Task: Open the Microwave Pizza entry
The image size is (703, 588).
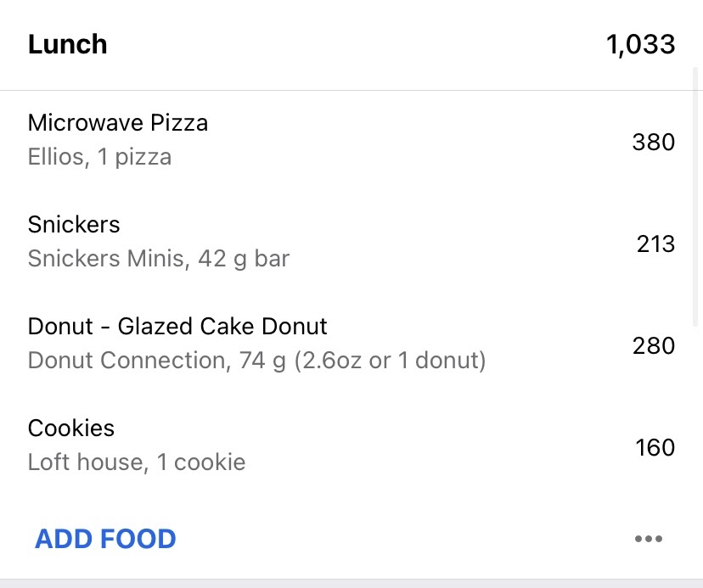Action: (351, 140)
